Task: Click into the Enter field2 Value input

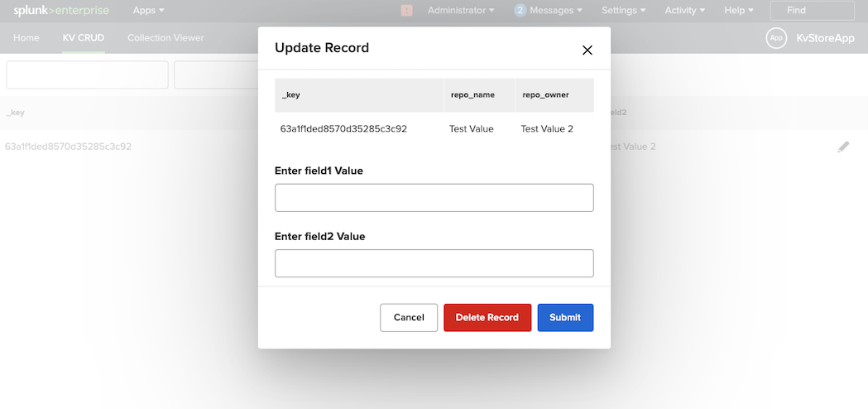Action: coord(434,263)
